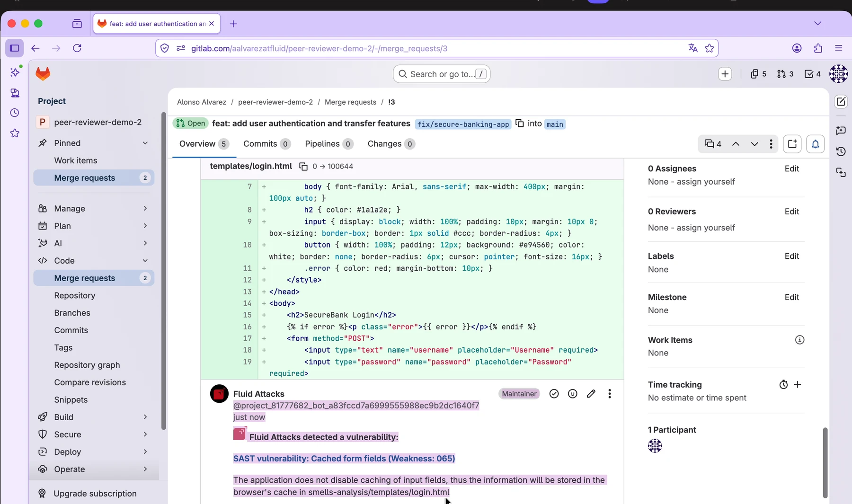This screenshot has width=852, height=504.
Task: Edit Reviewers in sidebar
Action: click(791, 212)
